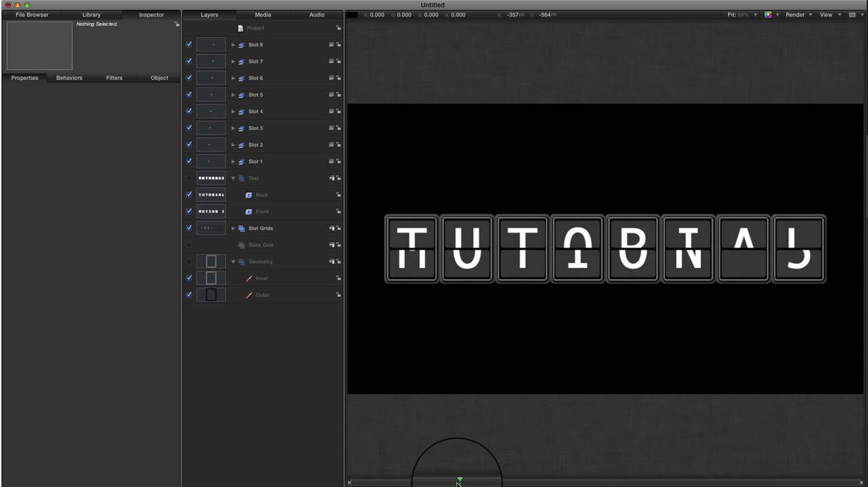Disable the Slot 8 layer checkbox

tap(189, 45)
